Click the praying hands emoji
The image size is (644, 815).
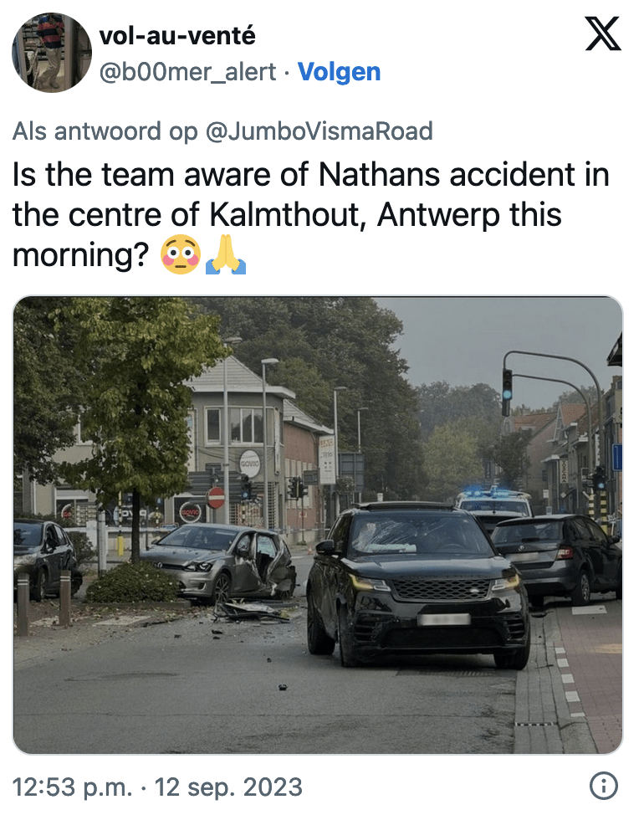(x=226, y=254)
